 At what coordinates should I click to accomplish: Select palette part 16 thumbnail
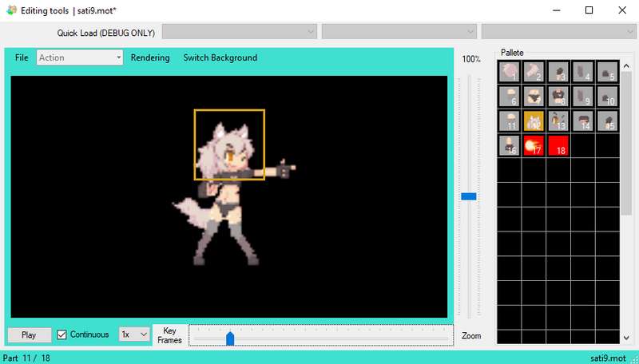509,145
